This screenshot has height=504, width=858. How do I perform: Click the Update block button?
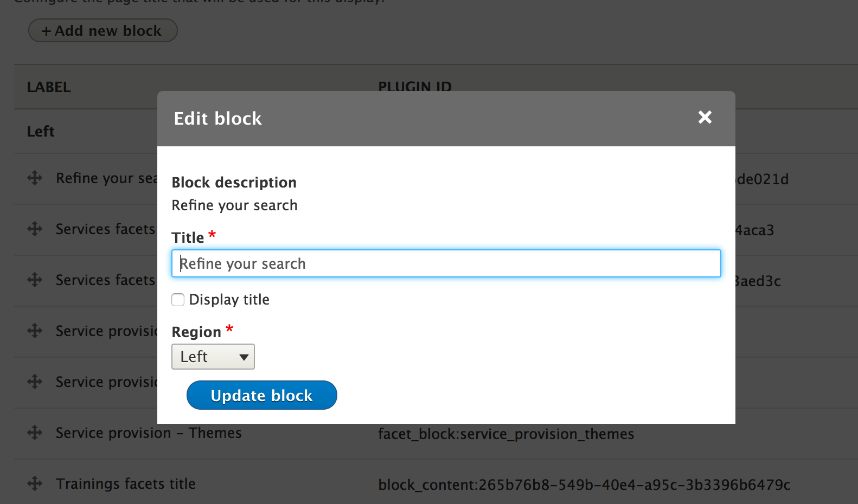click(261, 396)
